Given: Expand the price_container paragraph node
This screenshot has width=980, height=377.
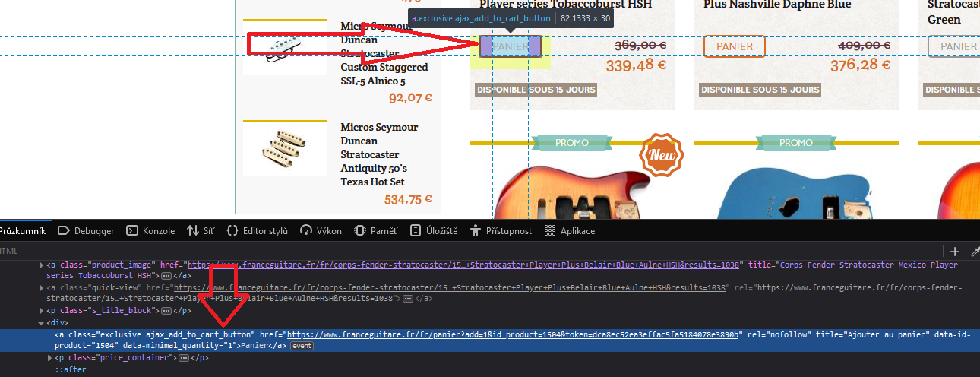Looking at the screenshot, I should click(50, 358).
